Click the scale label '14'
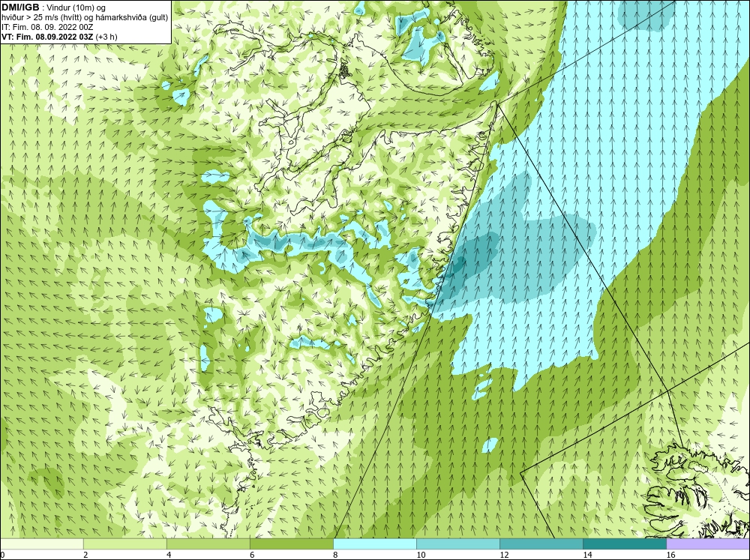This screenshot has height=560, width=750. coord(587,555)
